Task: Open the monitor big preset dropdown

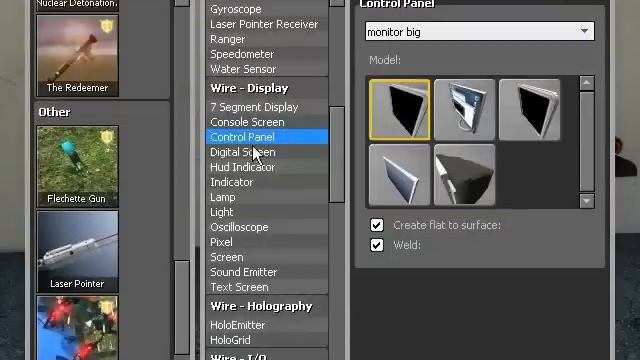Action: click(480, 31)
